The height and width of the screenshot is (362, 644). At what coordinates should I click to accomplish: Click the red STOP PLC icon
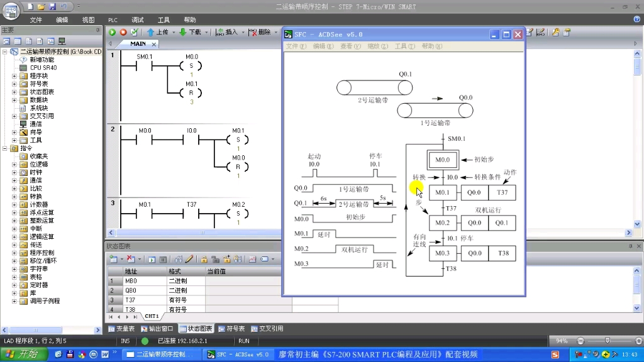[123, 32]
